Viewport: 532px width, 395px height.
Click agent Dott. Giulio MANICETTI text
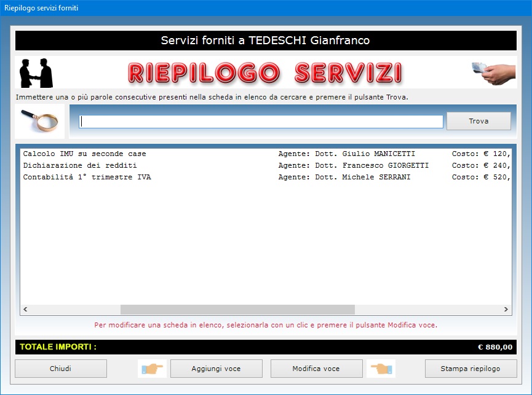click(x=347, y=154)
